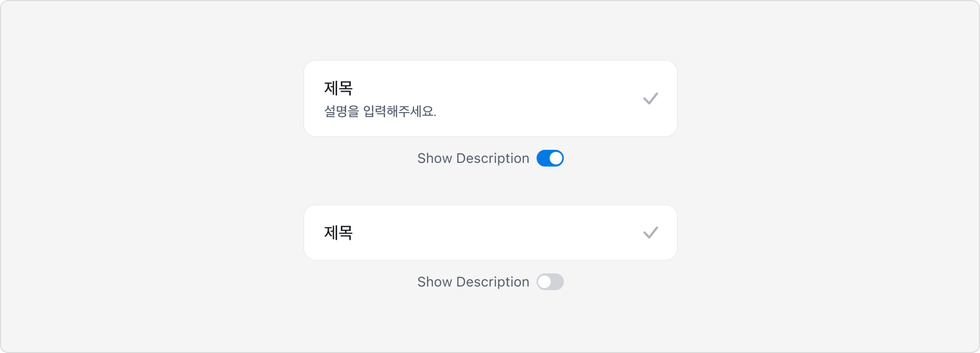This screenshot has height=353, width=980.
Task: Select the gray check mark beside 설명을 입력해주세요
Action: tap(651, 98)
